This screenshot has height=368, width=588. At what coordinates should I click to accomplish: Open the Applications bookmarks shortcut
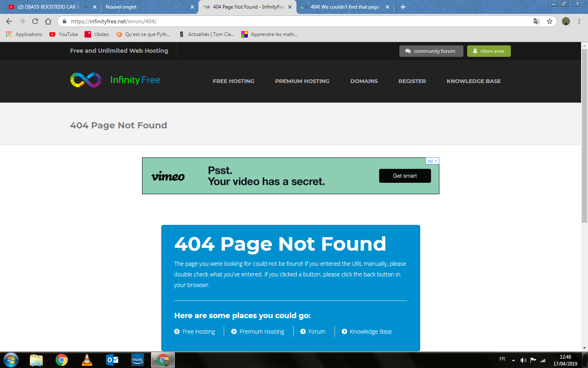click(24, 34)
